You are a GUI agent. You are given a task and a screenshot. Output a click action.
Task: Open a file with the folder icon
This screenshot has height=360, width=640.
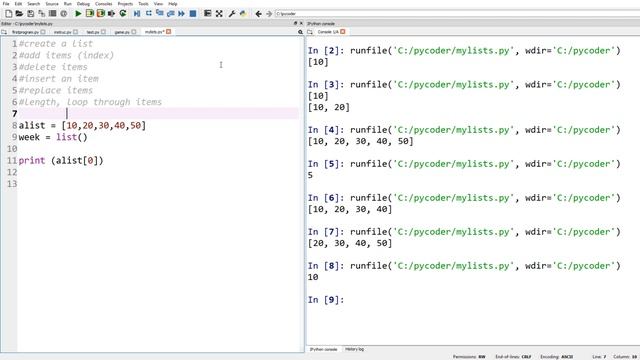19,13
